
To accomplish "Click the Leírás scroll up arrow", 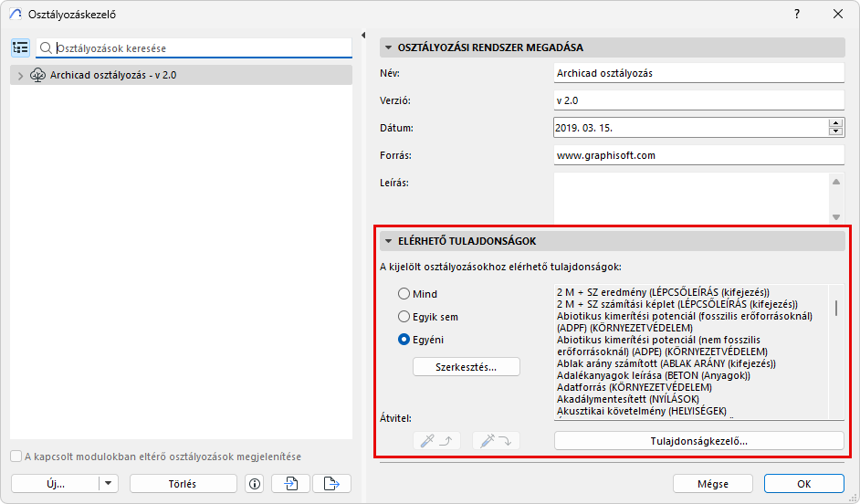I will click(836, 182).
